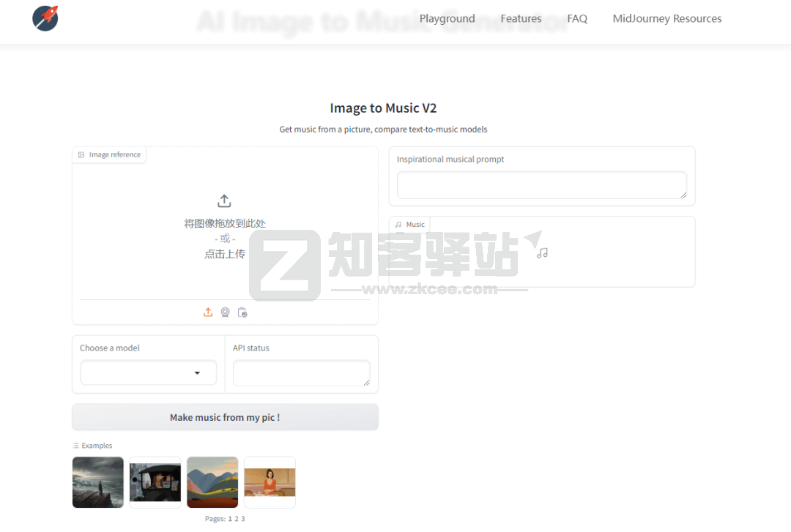Click the rocket logo icon

click(45, 18)
